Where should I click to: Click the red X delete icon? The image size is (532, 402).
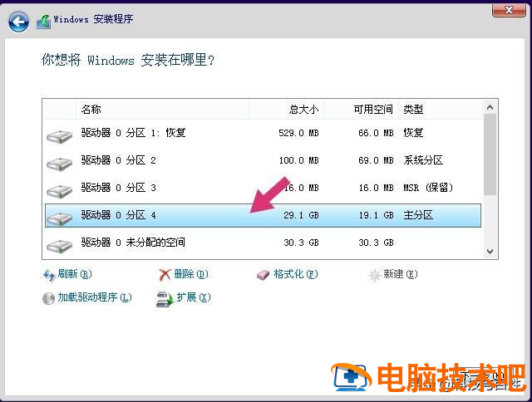[x=165, y=275]
